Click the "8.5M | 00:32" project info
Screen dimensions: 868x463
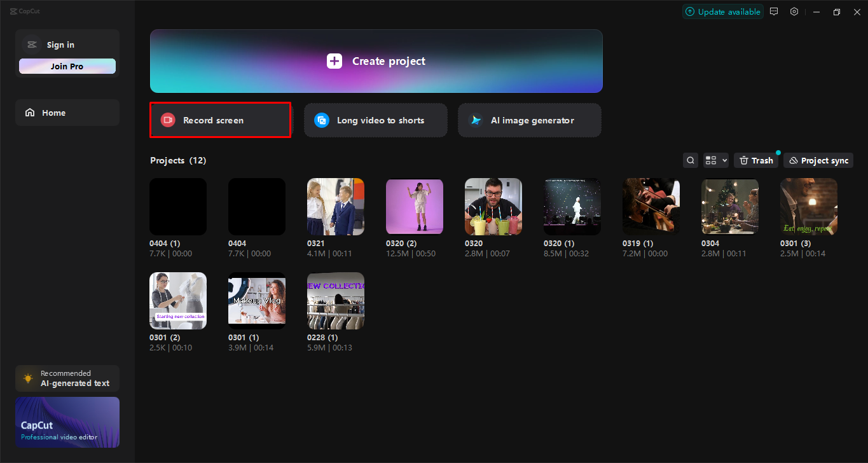click(567, 254)
